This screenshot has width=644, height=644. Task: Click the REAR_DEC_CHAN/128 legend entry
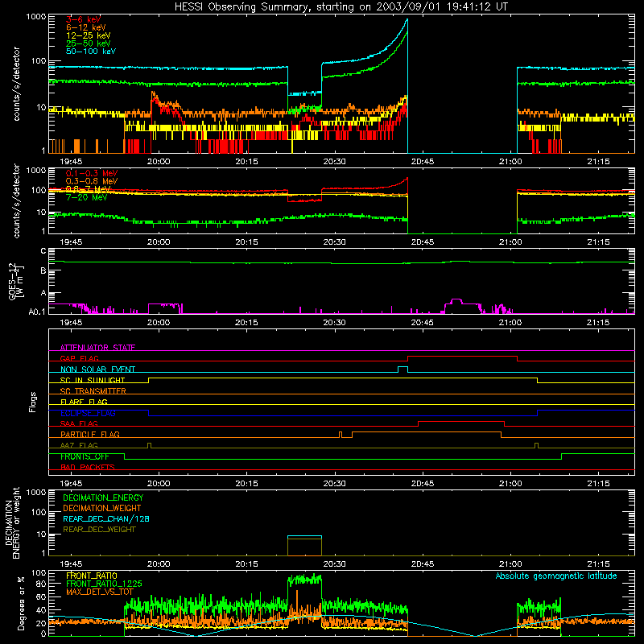click(x=106, y=519)
